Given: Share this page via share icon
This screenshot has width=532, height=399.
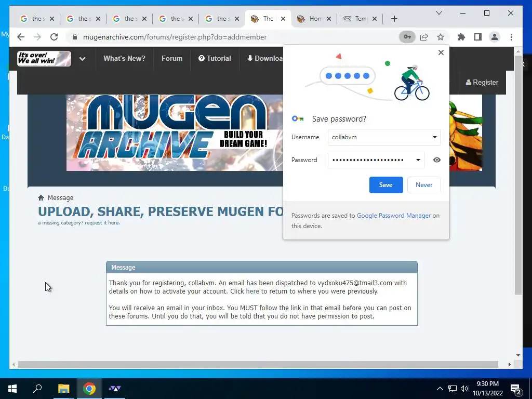Looking at the screenshot, I should coord(424,37).
